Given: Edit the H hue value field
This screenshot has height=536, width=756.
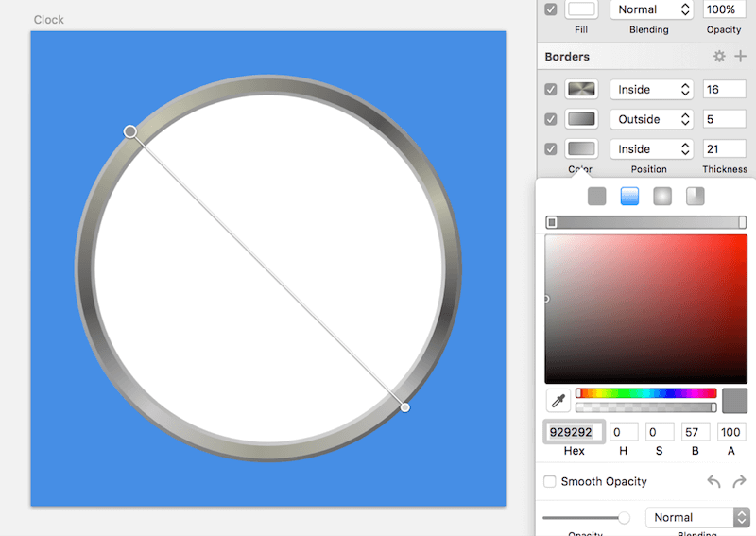Looking at the screenshot, I should [x=624, y=432].
